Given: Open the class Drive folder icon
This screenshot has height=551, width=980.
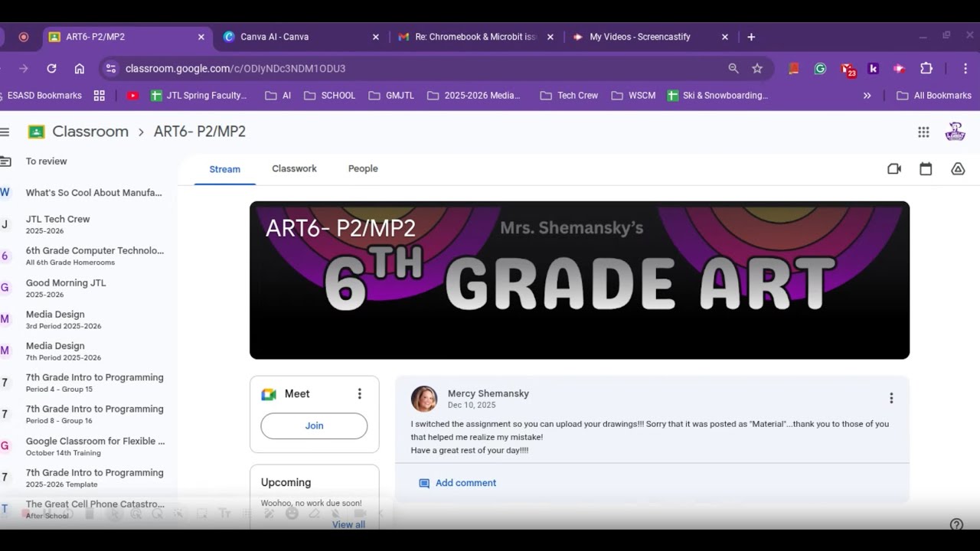Looking at the screenshot, I should (x=958, y=169).
